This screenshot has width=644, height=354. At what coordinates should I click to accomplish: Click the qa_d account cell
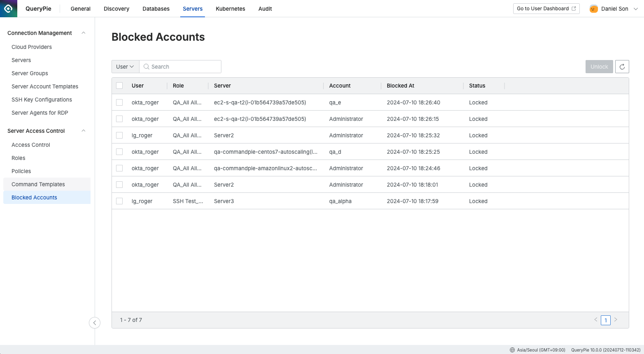click(335, 152)
